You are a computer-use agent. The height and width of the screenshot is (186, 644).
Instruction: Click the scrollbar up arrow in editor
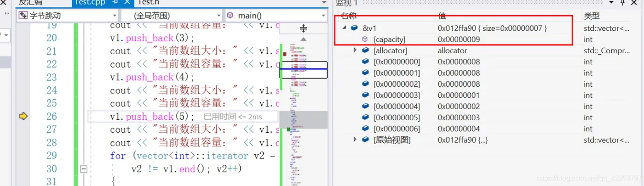click(x=303, y=39)
